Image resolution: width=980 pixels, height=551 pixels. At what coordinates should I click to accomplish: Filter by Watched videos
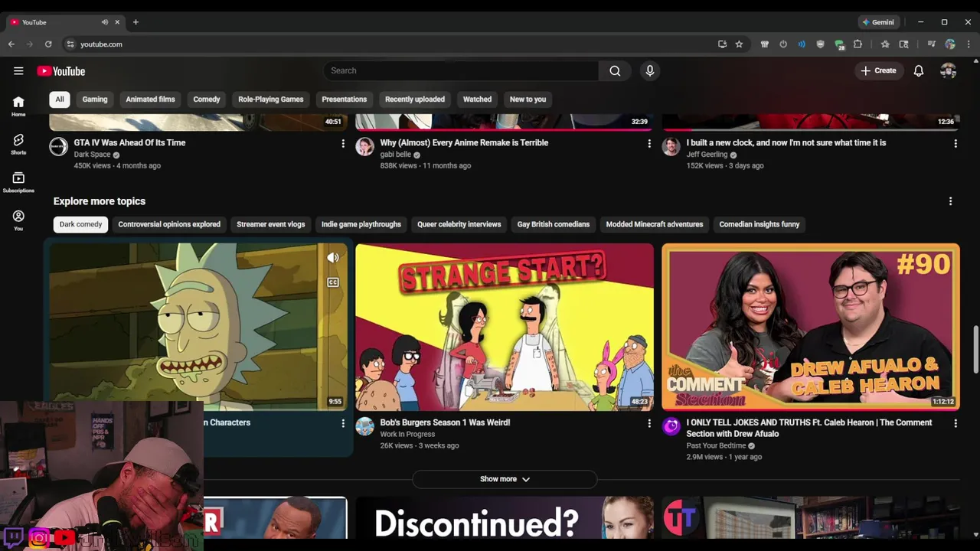[x=477, y=99]
